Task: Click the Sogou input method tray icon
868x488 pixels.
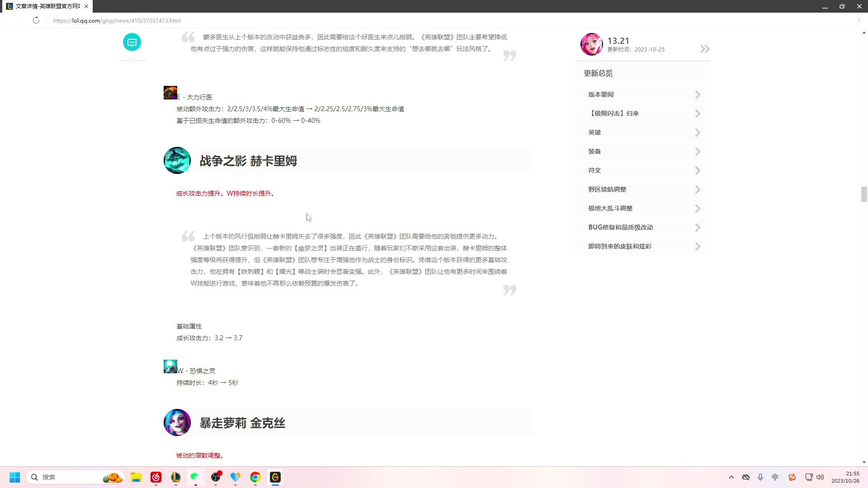Action: point(792,477)
